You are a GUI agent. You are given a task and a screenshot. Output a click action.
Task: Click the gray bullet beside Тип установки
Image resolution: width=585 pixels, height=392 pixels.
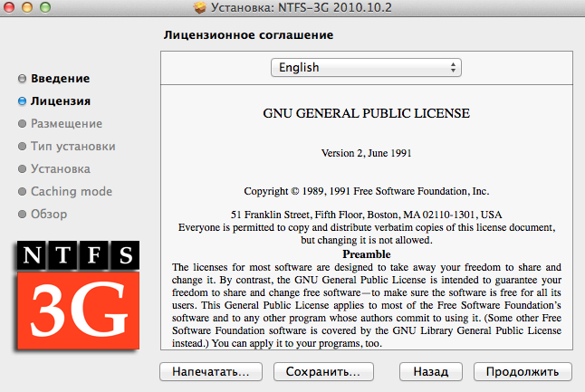[23, 146]
